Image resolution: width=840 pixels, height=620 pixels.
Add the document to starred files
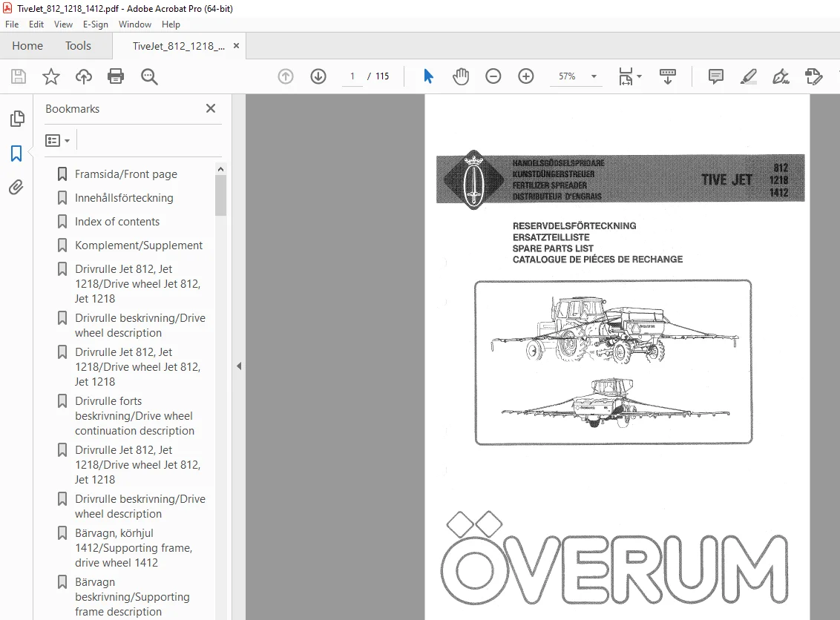51,76
